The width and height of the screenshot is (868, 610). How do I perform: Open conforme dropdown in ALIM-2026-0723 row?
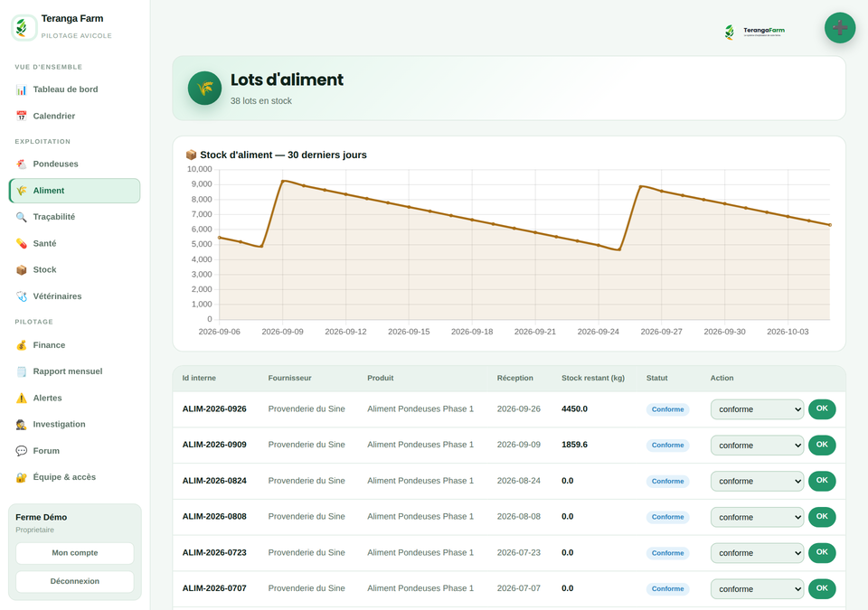(757, 553)
